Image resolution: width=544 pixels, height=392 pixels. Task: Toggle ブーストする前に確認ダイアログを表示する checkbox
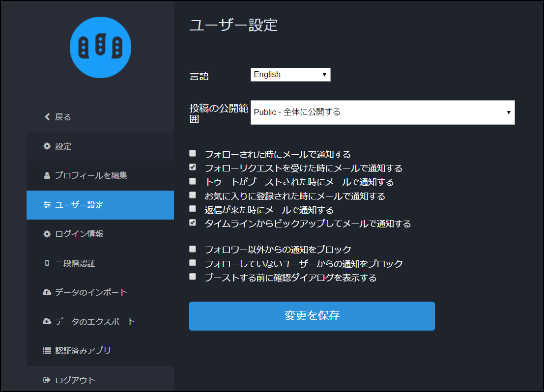193,277
